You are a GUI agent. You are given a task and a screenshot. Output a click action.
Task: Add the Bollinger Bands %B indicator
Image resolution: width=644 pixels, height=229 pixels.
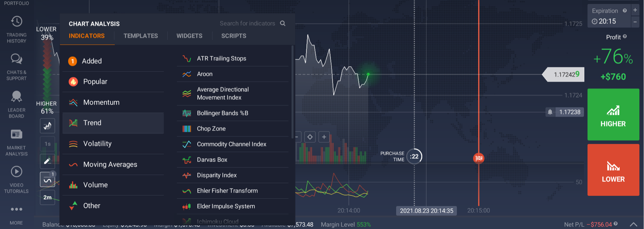(x=233, y=113)
